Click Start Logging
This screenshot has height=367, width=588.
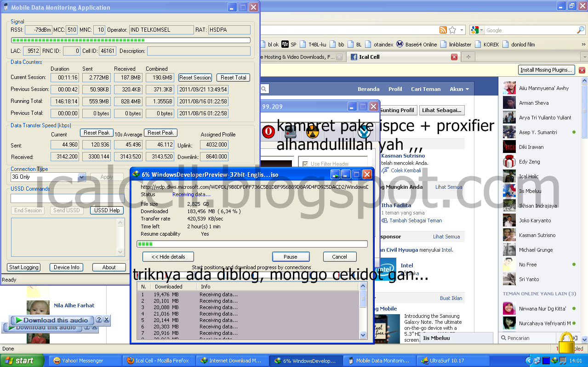click(24, 267)
